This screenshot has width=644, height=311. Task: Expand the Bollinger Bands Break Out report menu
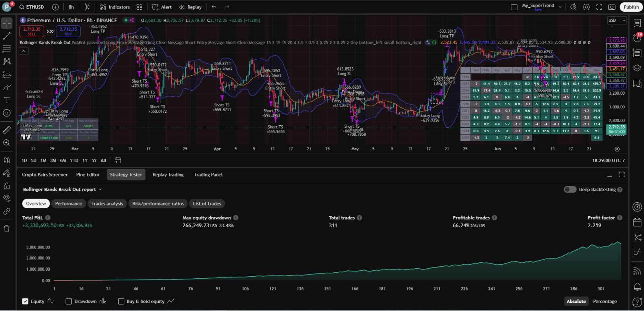[100, 189]
